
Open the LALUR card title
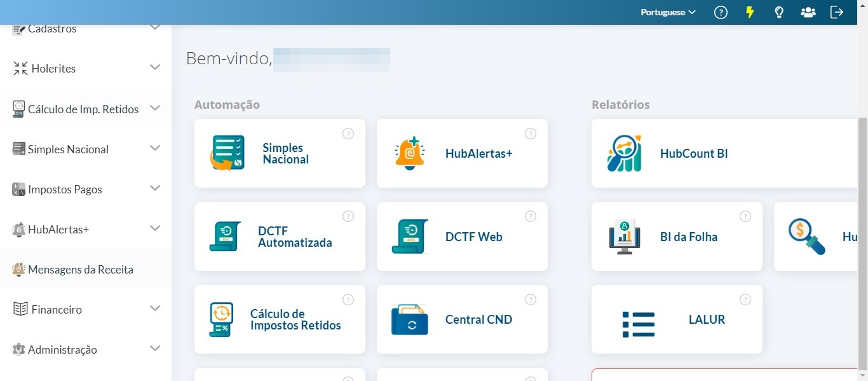click(x=707, y=320)
